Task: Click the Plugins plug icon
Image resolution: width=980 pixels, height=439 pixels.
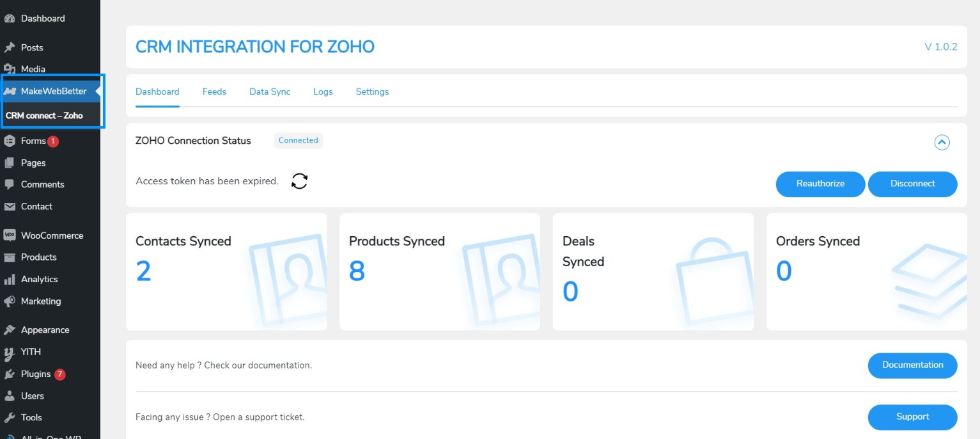Action: click(x=10, y=374)
